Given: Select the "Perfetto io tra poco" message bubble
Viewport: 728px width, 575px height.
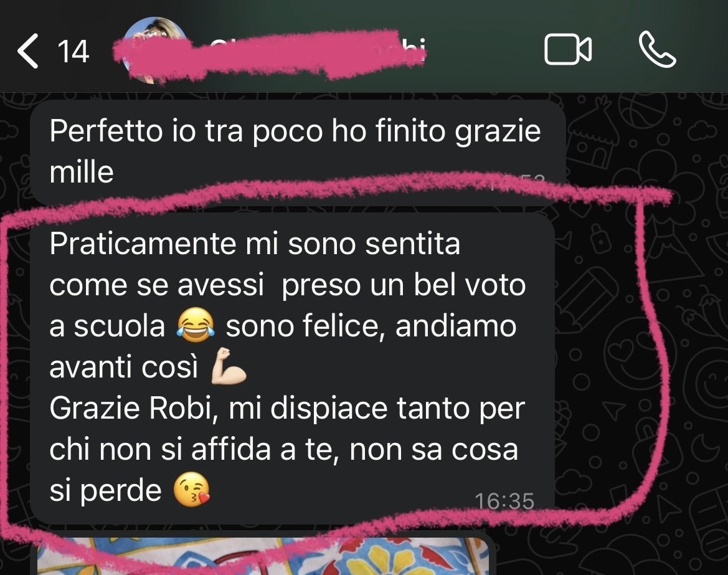Looking at the screenshot, I should pyautogui.click(x=298, y=153).
